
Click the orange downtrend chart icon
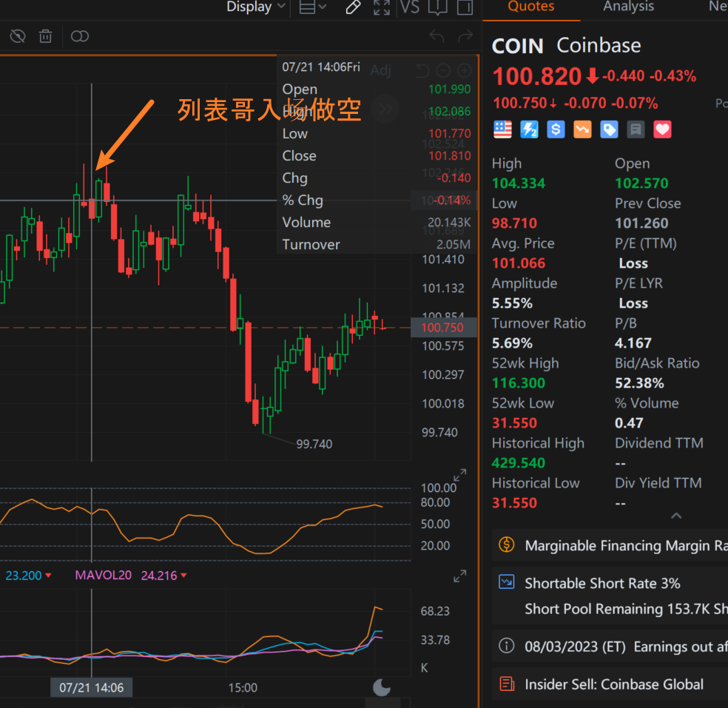click(x=582, y=129)
